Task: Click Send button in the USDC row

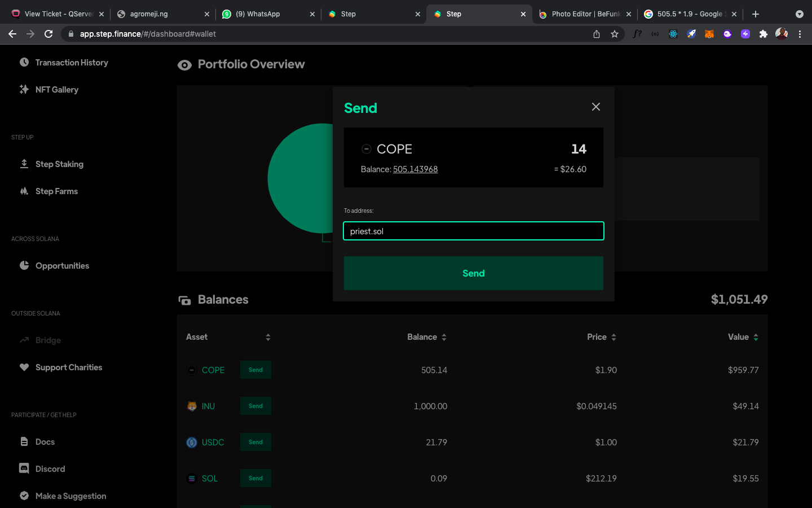Action: 255,442
